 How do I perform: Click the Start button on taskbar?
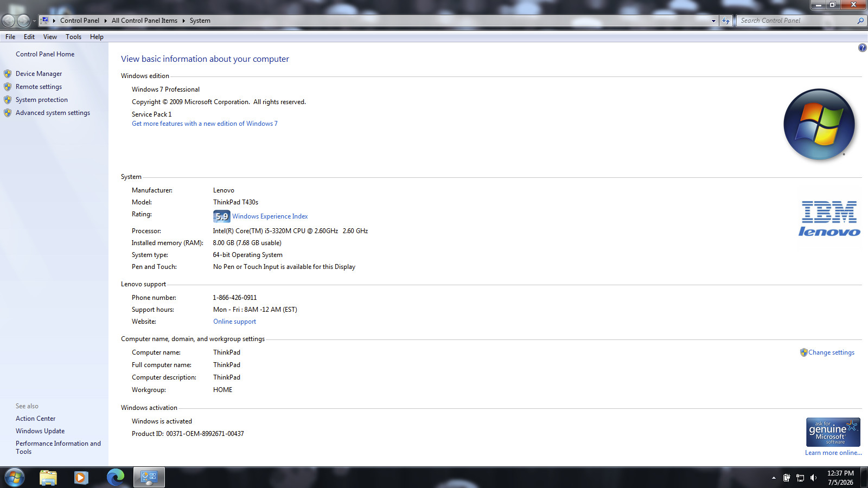(x=14, y=478)
